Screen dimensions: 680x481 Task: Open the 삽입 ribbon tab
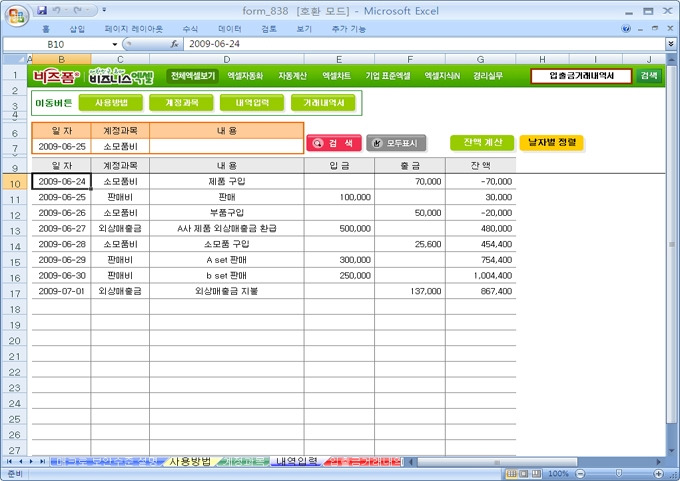click(x=77, y=29)
